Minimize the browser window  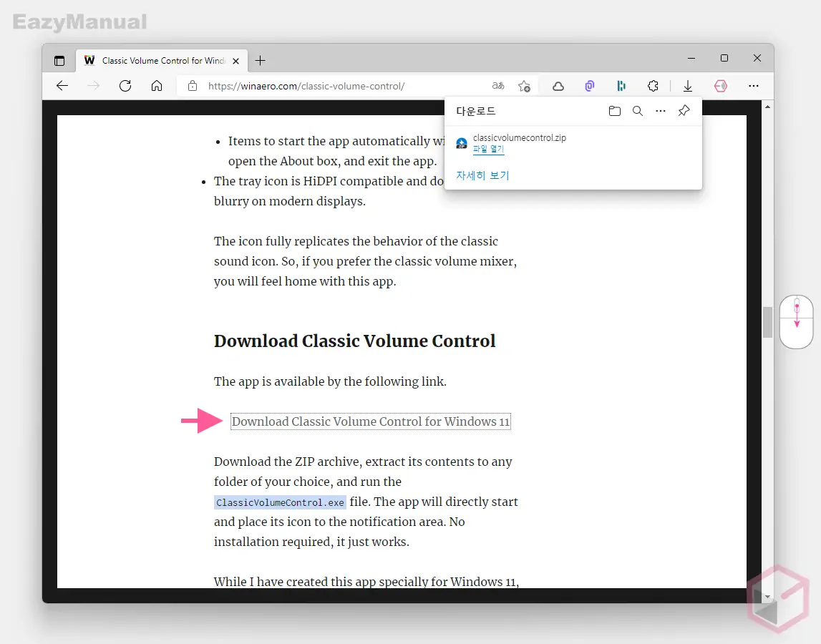(691, 58)
